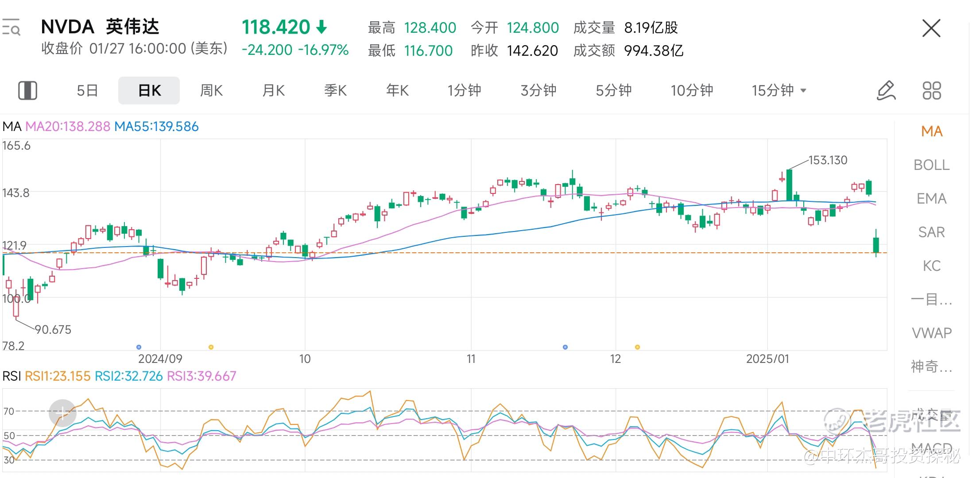Click the yellow event dot after 12
The height and width of the screenshot is (478, 980).
pyautogui.click(x=637, y=347)
